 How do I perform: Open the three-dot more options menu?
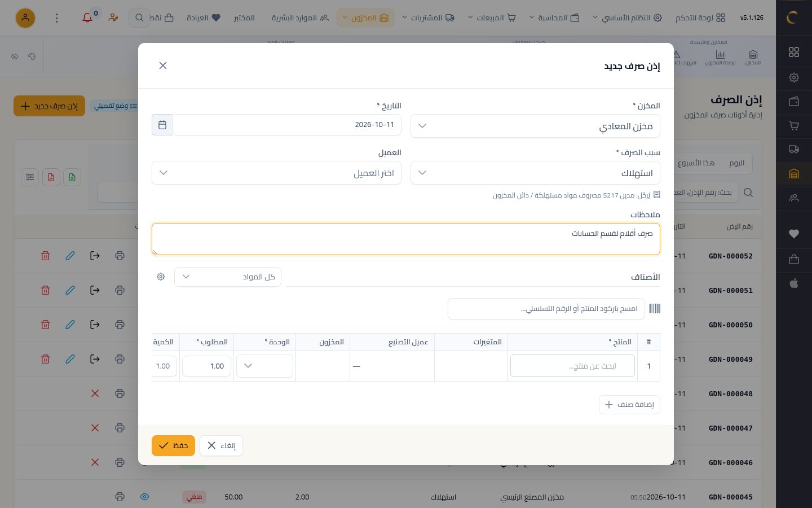click(x=56, y=18)
